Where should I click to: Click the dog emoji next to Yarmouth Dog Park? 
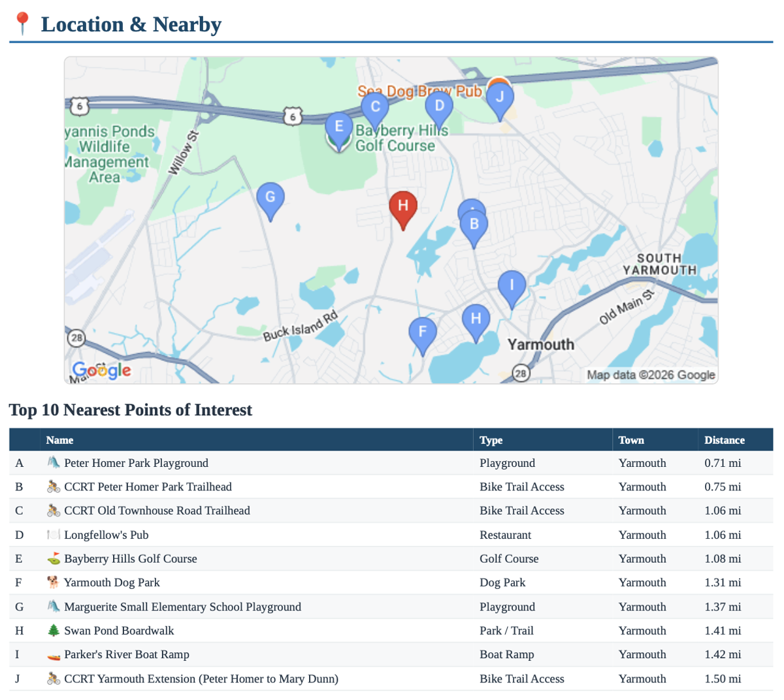54,582
